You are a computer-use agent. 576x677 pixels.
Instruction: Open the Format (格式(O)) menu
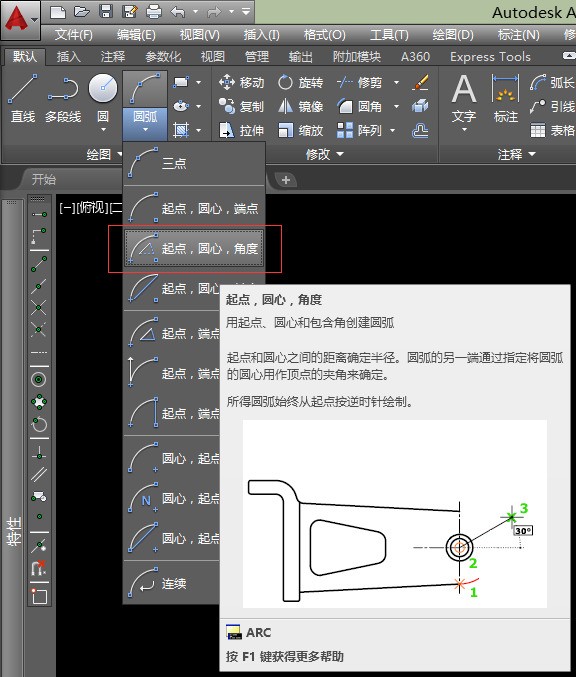pos(325,35)
